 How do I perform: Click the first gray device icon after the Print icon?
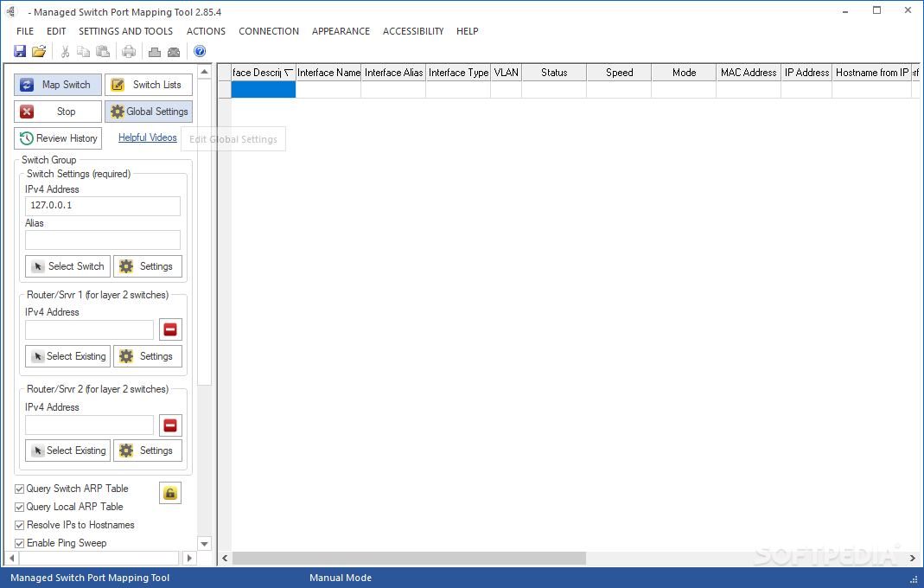pos(155,52)
